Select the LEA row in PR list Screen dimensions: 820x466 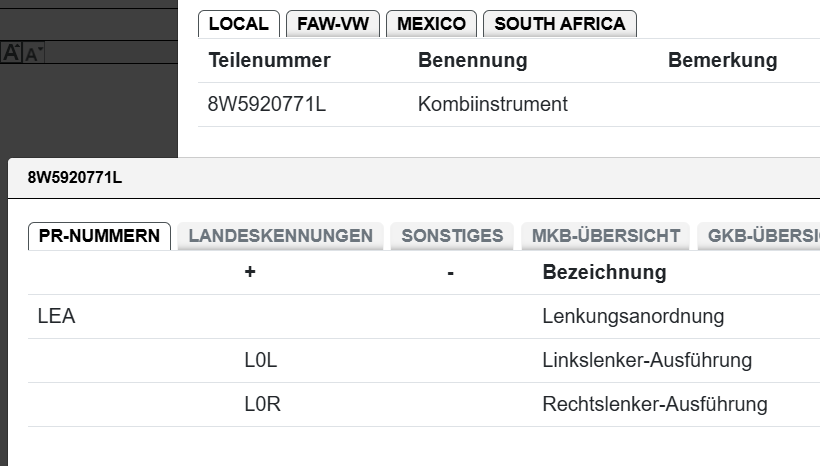(57, 317)
